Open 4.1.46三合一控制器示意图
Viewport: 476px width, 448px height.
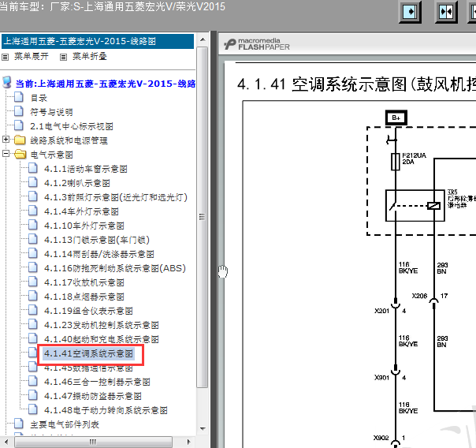point(97,382)
